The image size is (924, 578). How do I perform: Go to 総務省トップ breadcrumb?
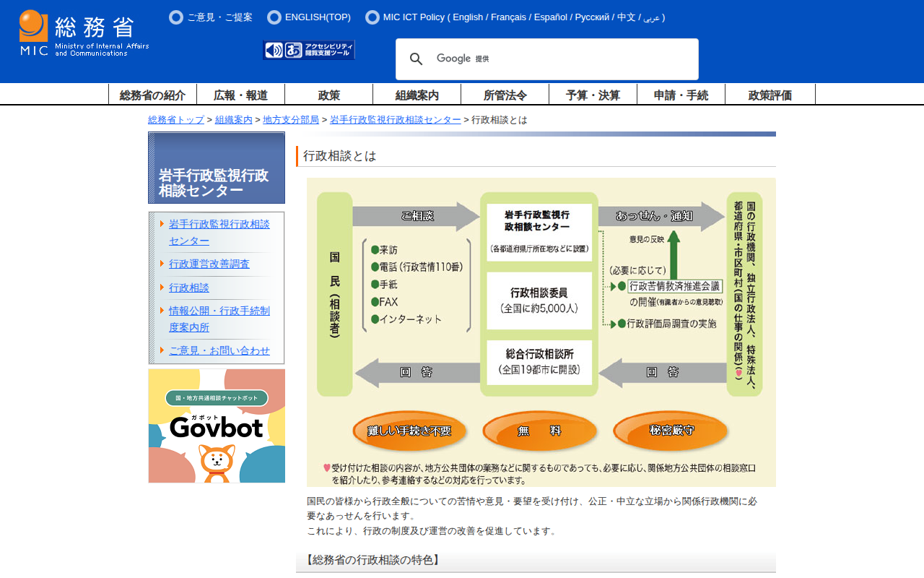[x=176, y=120]
